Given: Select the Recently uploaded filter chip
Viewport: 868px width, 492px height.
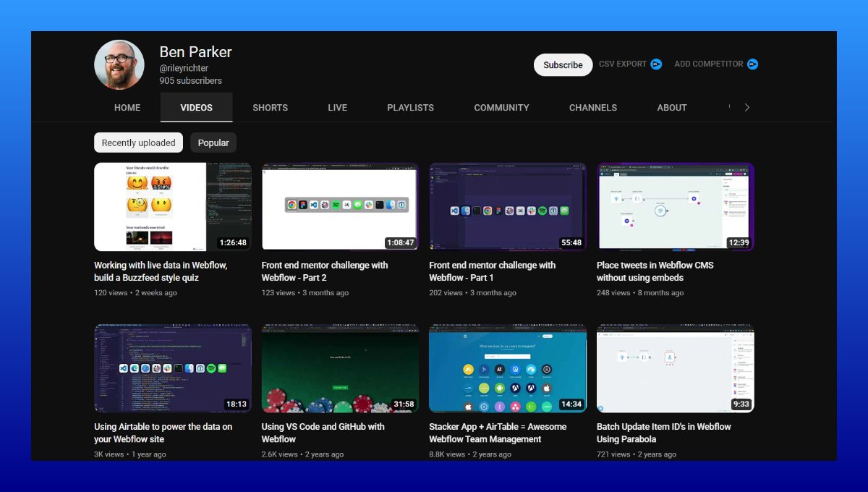Looking at the screenshot, I should (137, 143).
